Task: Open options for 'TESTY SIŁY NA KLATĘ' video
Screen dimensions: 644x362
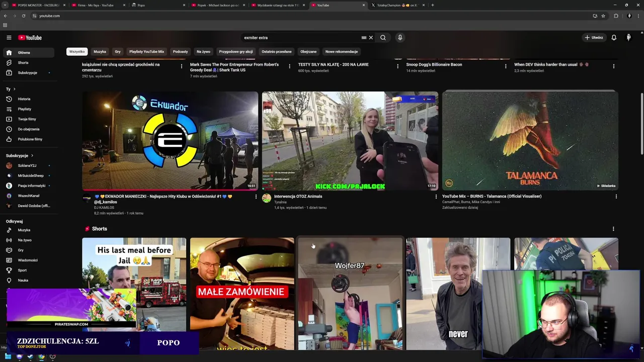Action: pos(397,66)
